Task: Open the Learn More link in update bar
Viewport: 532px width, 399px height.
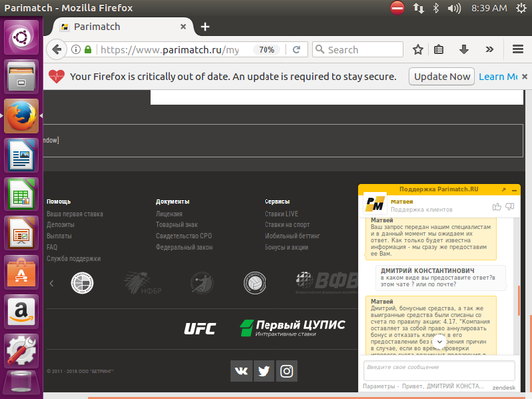Action: click(498, 77)
